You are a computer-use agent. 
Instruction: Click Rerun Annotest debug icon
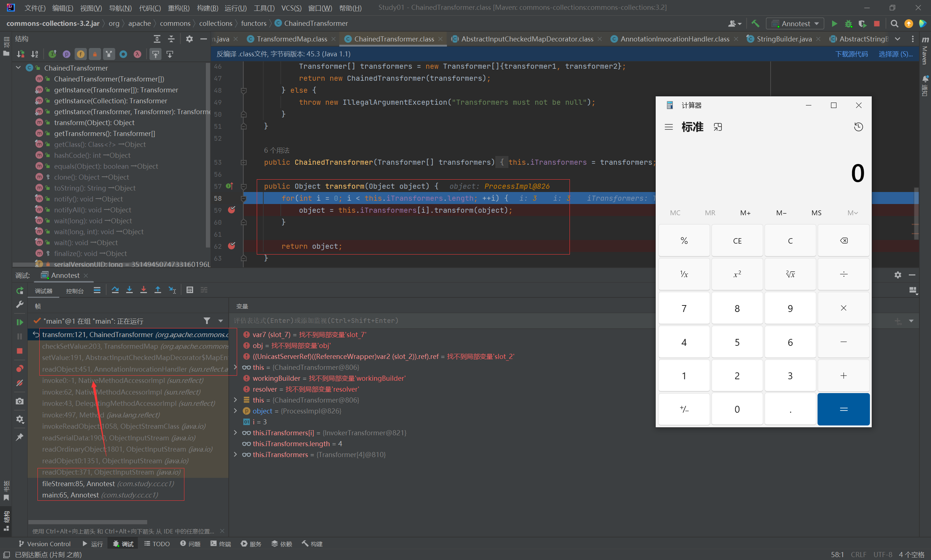tap(20, 291)
